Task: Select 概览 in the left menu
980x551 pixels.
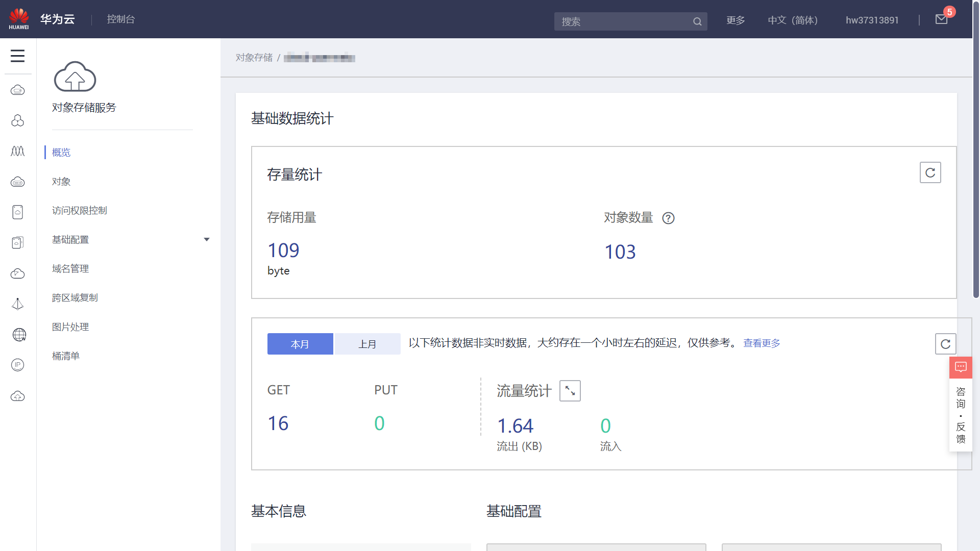Action: tap(61, 153)
